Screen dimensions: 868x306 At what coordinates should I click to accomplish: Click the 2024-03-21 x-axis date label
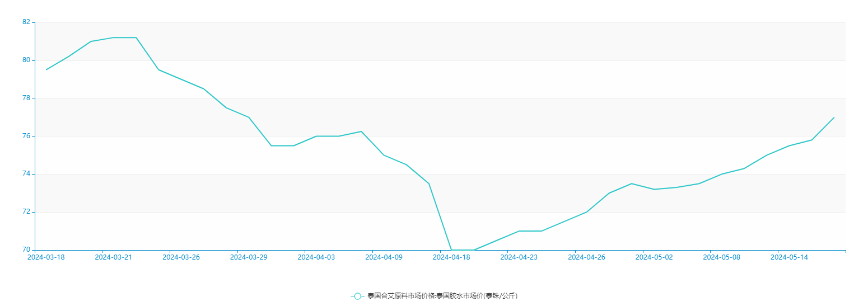coord(114,257)
